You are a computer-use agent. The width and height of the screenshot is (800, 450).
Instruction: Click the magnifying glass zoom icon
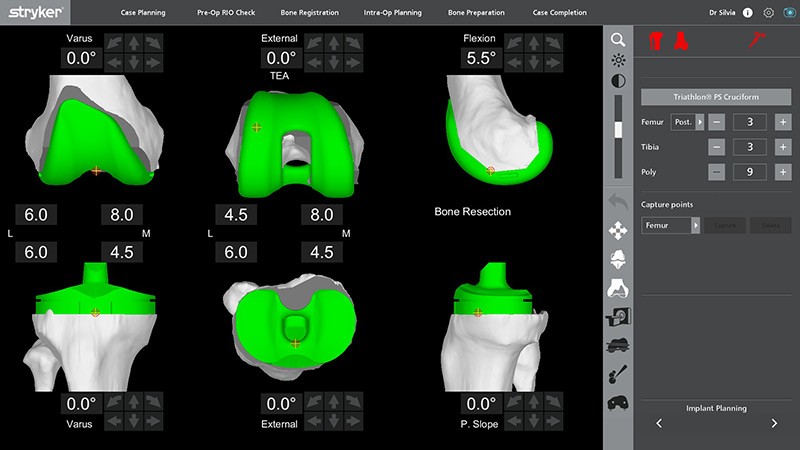(x=618, y=39)
